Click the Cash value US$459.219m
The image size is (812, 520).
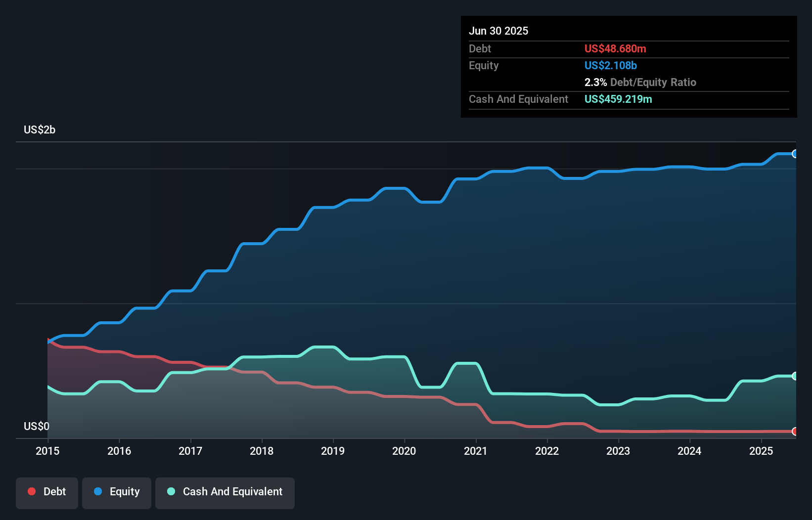618,99
